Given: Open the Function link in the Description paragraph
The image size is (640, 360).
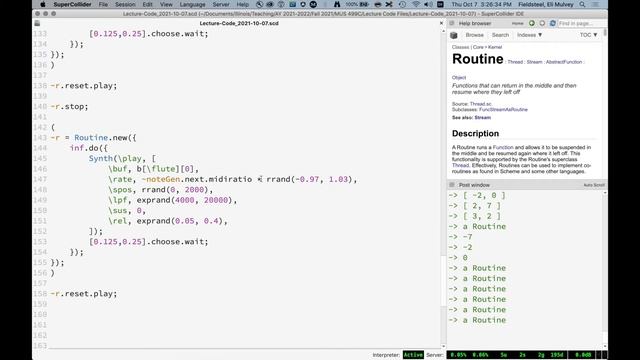Looking at the screenshot, I should pos(503,147).
